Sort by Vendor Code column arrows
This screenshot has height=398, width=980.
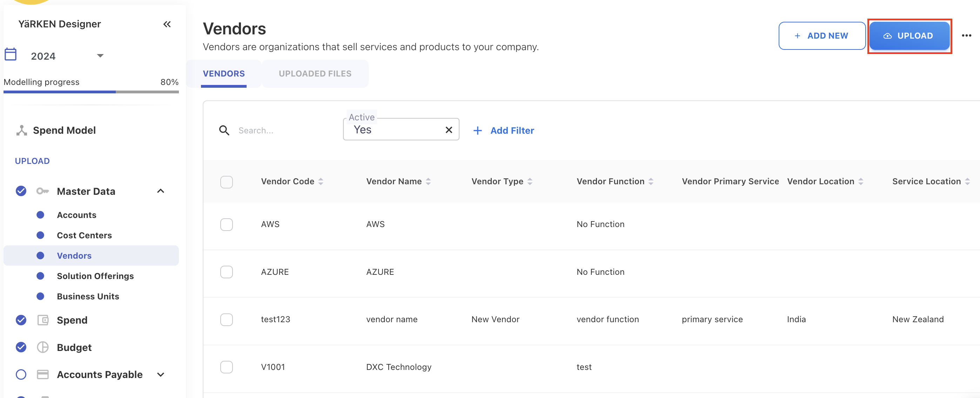tap(321, 181)
